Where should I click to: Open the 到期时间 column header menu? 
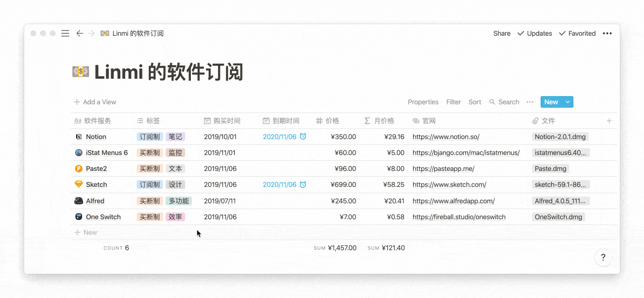coord(286,121)
